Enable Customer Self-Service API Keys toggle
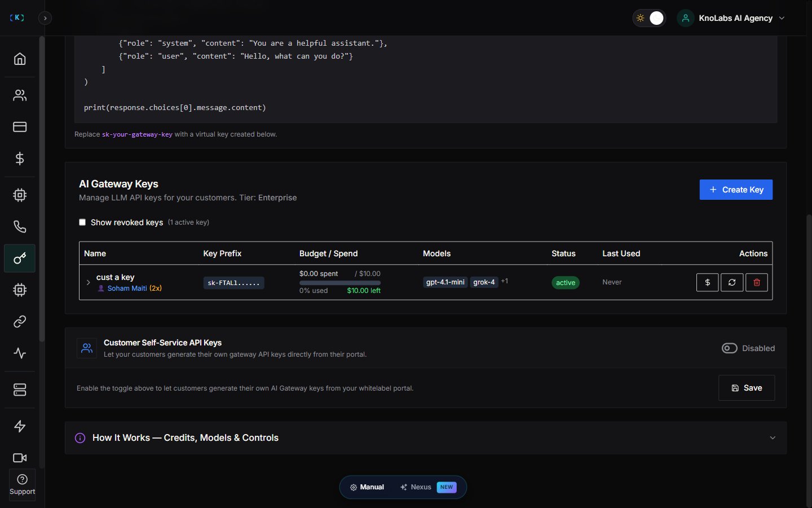812x508 pixels. pyautogui.click(x=729, y=348)
